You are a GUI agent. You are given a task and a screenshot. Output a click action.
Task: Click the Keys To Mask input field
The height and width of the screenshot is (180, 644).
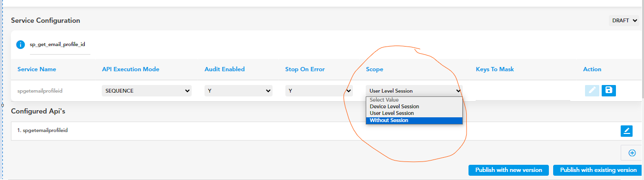(523, 94)
